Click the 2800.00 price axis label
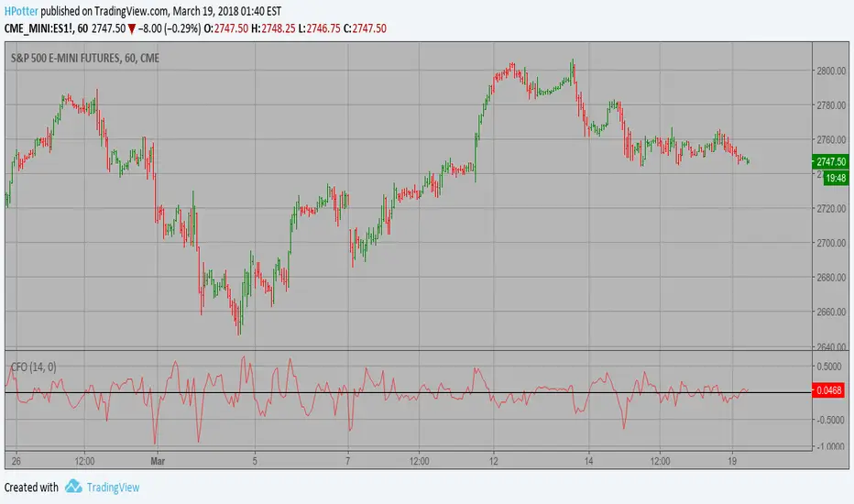Viewport: 854px width, 504px height. pos(831,71)
